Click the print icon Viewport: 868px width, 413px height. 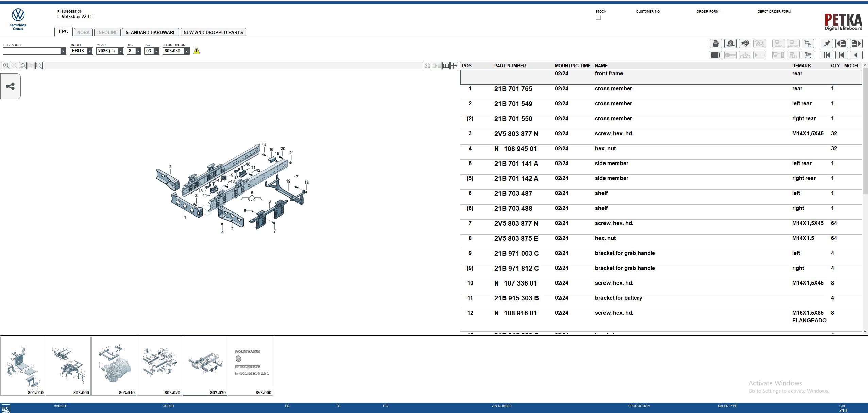coord(716,44)
